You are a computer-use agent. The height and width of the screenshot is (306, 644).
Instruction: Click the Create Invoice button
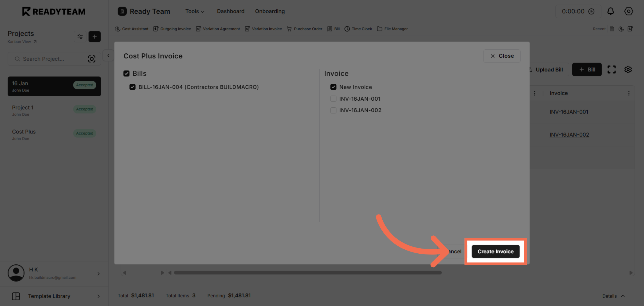495,251
